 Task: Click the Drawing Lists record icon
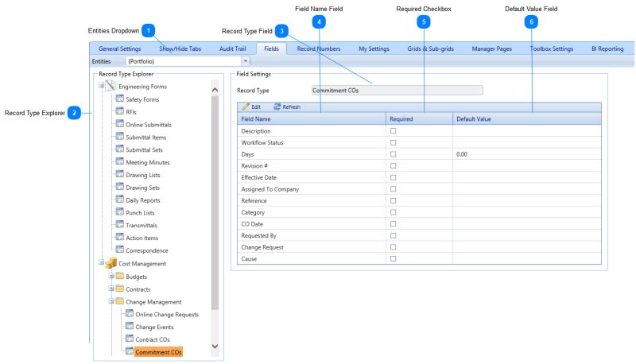coord(120,174)
